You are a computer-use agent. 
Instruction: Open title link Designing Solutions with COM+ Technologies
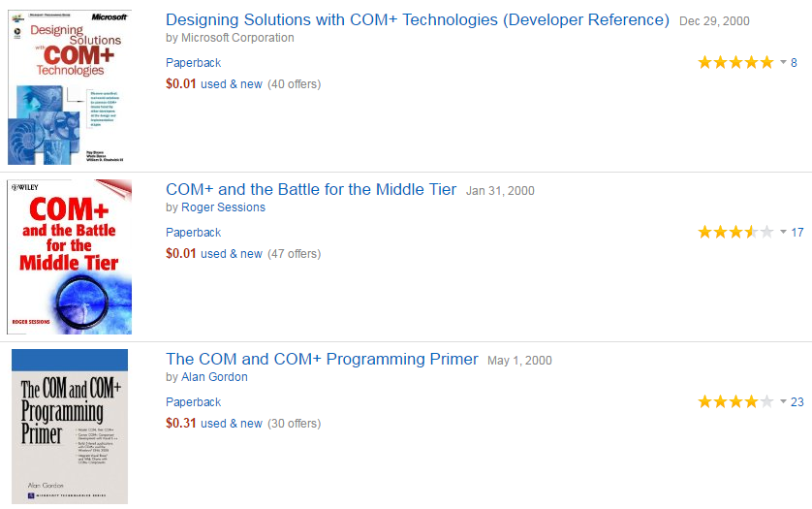pos(418,19)
